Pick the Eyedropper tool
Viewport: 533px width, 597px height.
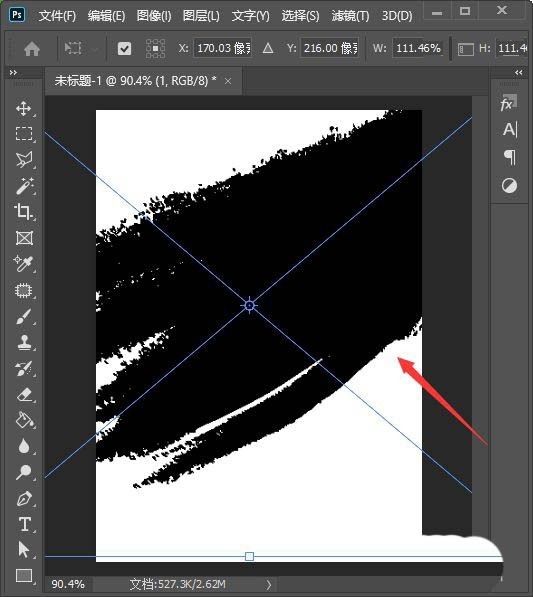(24, 263)
